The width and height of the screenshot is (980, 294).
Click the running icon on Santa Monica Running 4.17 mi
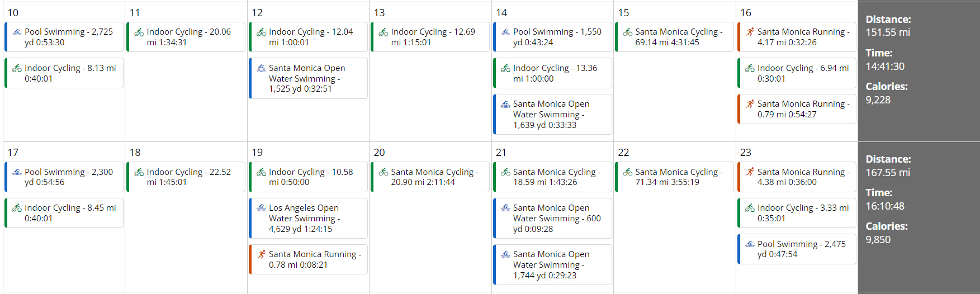pos(750,32)
